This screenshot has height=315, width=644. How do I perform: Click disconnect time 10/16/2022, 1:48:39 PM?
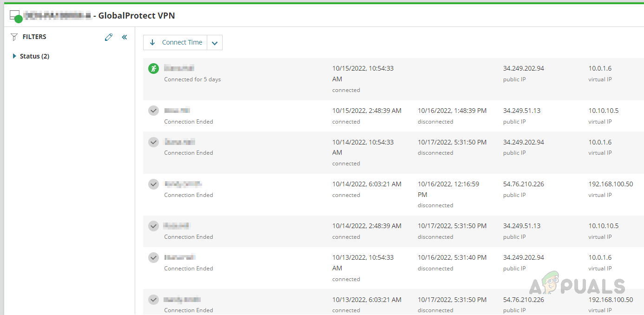click(452, 111)
